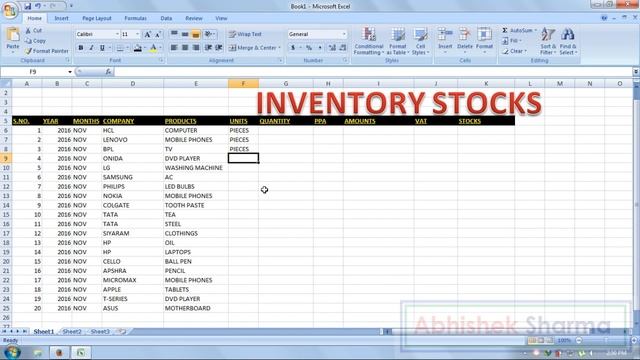Activate Format Painter
The image size is (640, 360).
47,51
